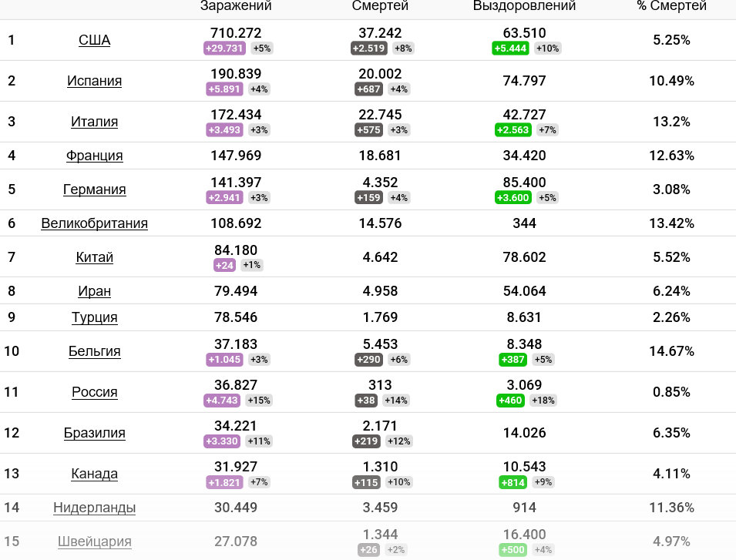The height and width of the screenshot is (560, 736).
Task: Open the Испания country link
Action: 94,81
